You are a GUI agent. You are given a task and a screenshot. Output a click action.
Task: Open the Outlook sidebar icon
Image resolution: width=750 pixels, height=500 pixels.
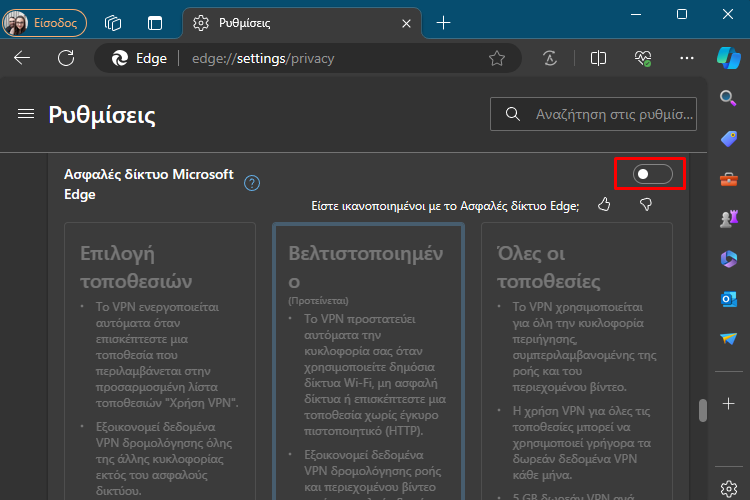click(x=728, y=300)
